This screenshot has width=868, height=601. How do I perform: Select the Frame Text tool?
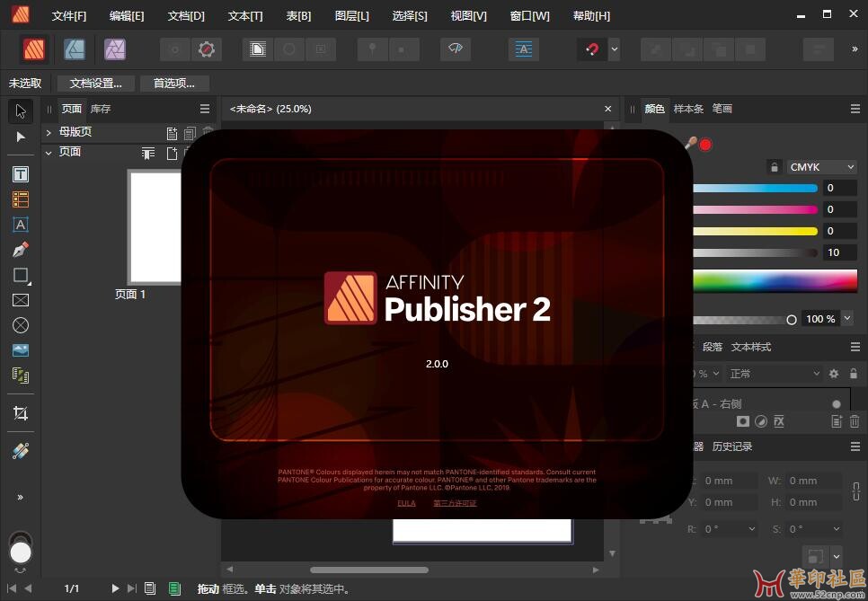click(x=21, y=174)
